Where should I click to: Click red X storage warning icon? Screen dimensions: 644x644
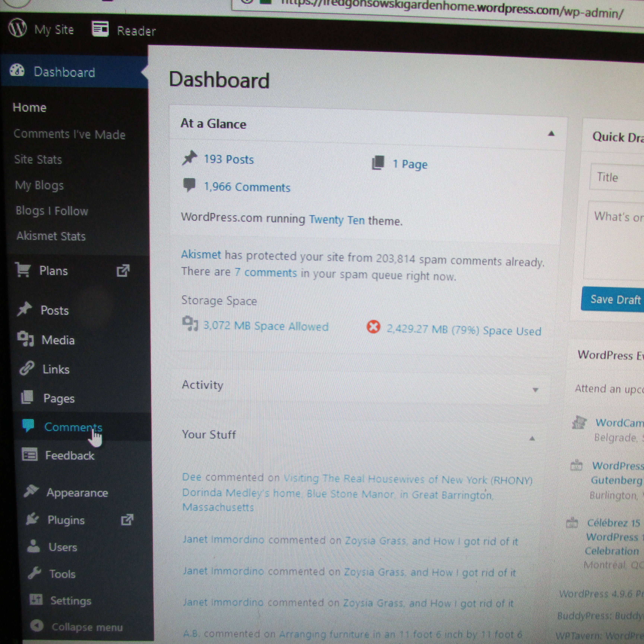click(373, 327)
